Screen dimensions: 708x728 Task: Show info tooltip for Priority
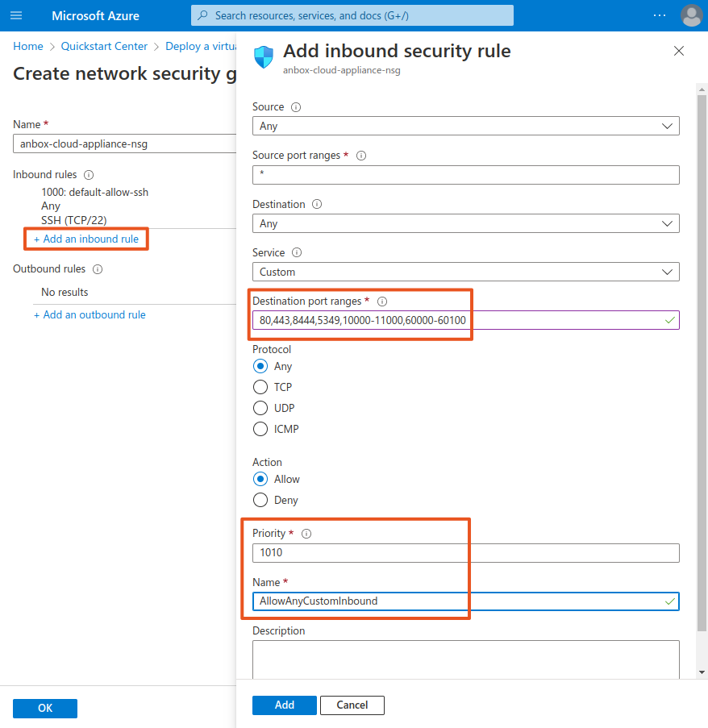tap(306, 534)
